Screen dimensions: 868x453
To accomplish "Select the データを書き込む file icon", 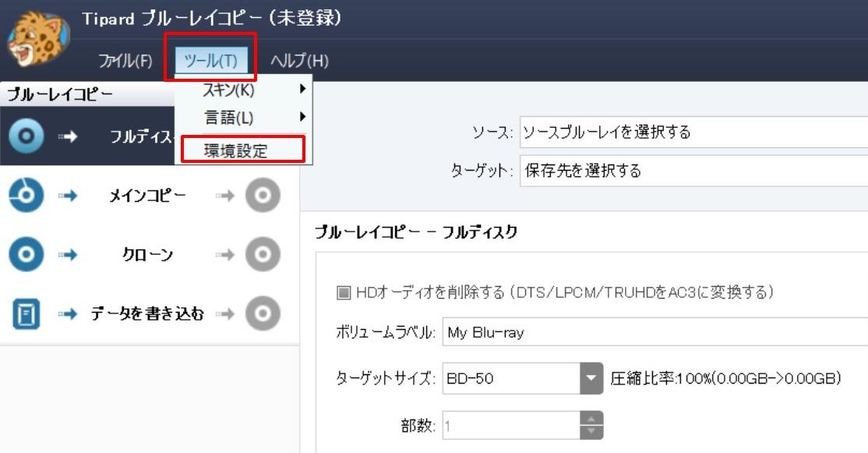I will [26, 313].
